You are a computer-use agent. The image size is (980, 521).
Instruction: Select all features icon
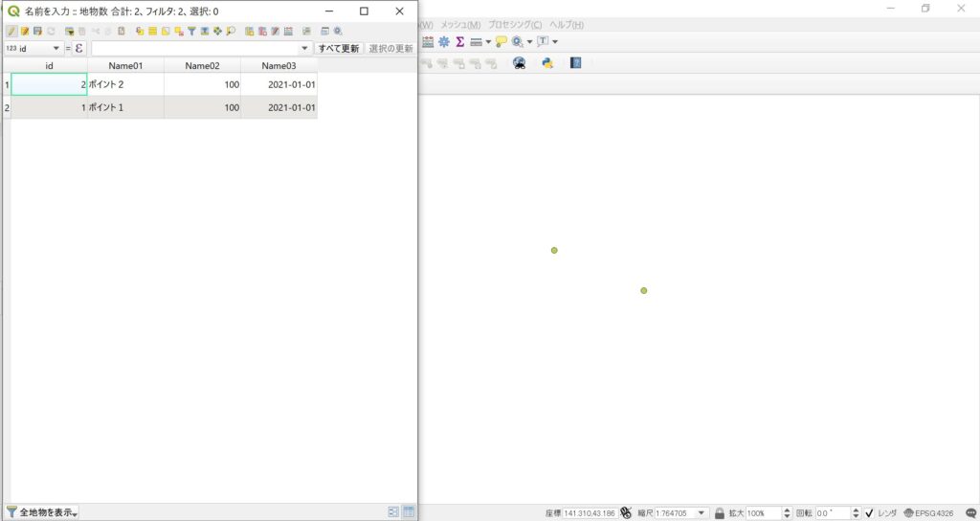[x=152, y=31]
